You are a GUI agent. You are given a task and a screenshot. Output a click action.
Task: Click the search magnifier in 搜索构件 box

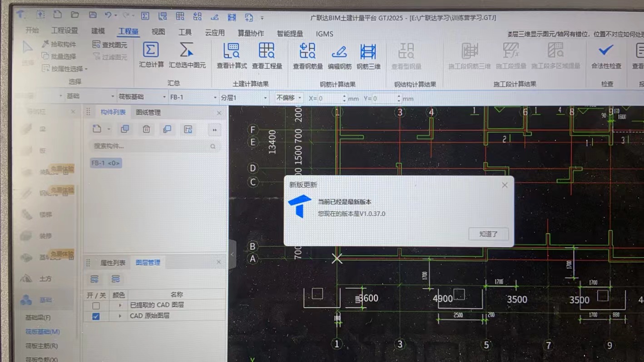213,147
